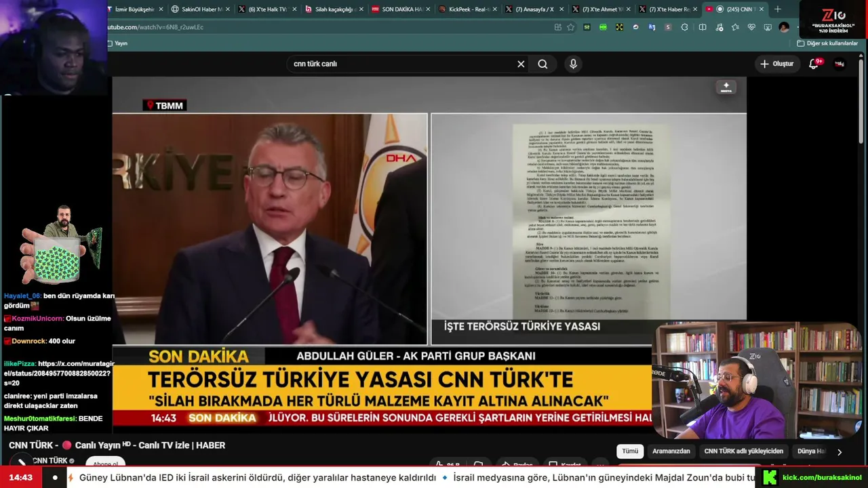Click the Güney Lübnan news ticker headline
868x488 pixels.
point(257,478)
